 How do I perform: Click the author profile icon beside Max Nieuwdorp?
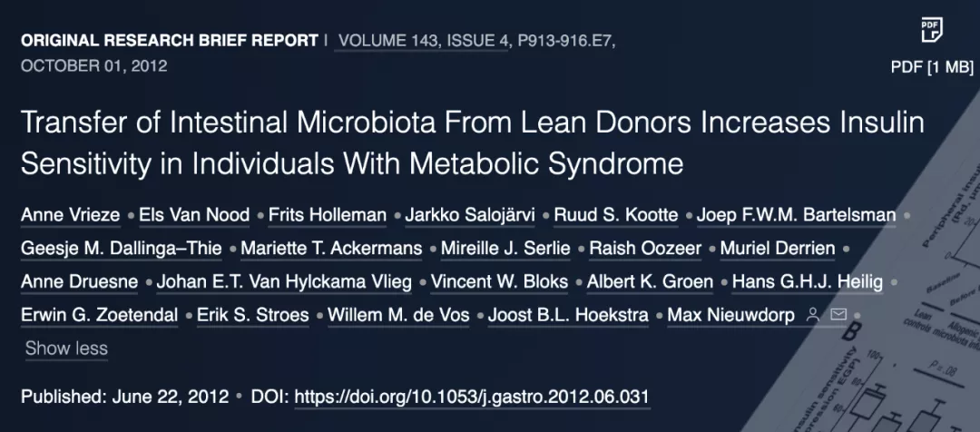pyautogui.click(x=812, y=315)
